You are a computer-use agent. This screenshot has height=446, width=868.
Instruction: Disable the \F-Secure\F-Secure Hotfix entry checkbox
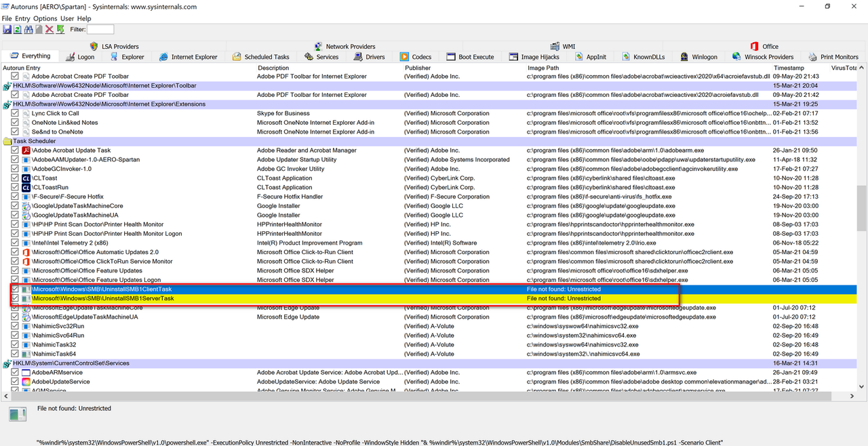point(15,197)
